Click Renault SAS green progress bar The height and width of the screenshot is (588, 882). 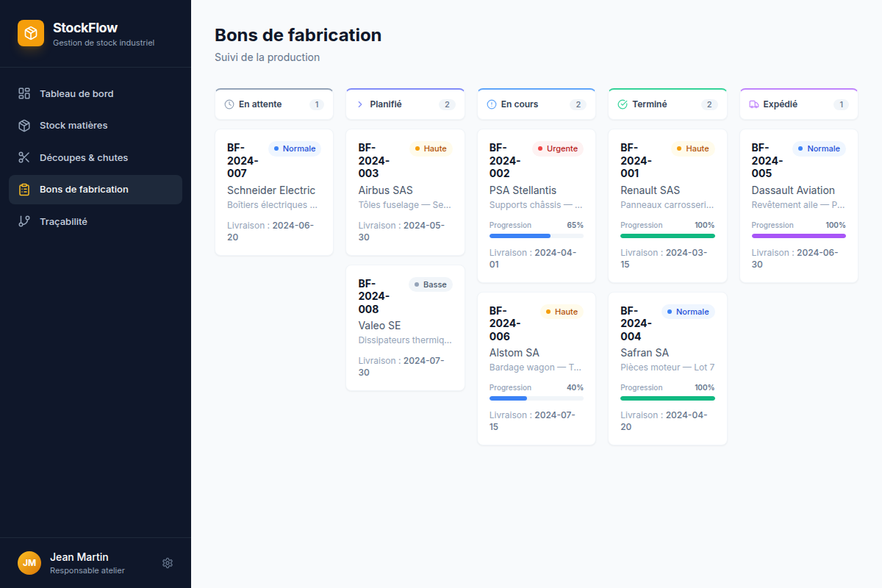(667, 236)
